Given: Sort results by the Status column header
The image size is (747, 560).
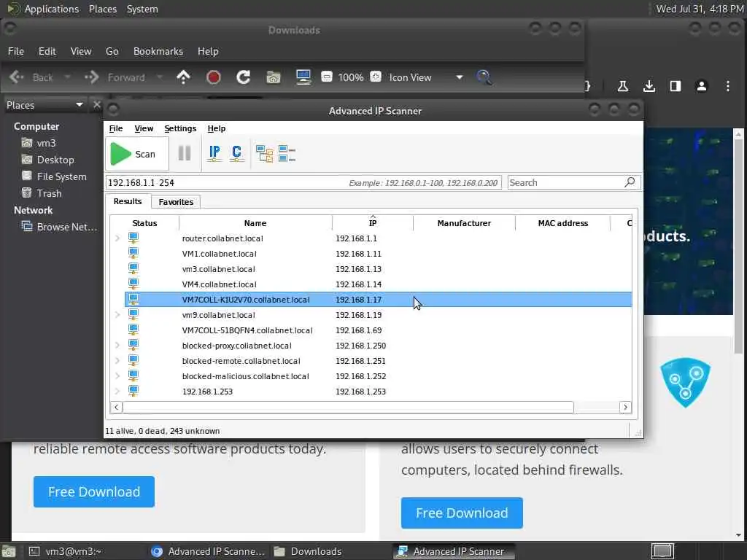Looking at the screenshot, I should click(x=145, y=223).
